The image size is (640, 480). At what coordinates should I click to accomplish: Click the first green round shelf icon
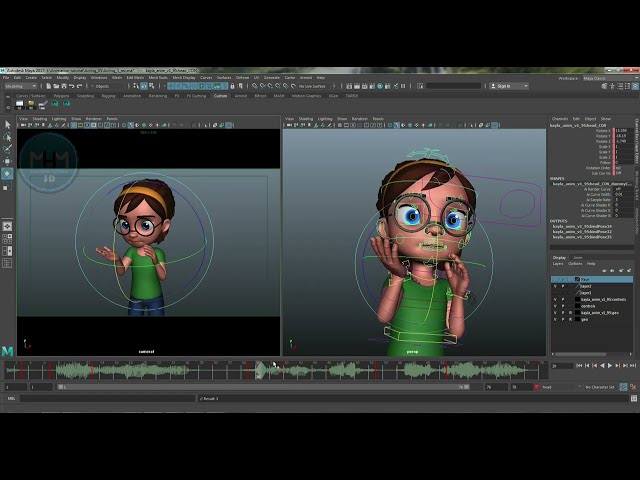pos(55,104)
